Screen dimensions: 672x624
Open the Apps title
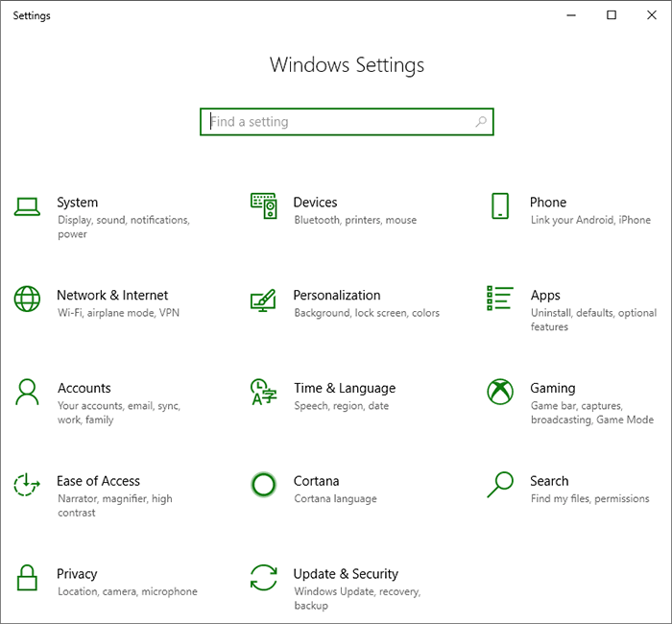coord(545,296)
